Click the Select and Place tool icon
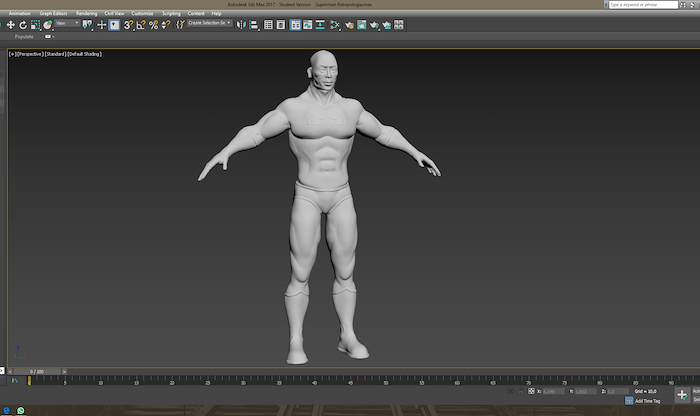 click(x=47, y=25)
